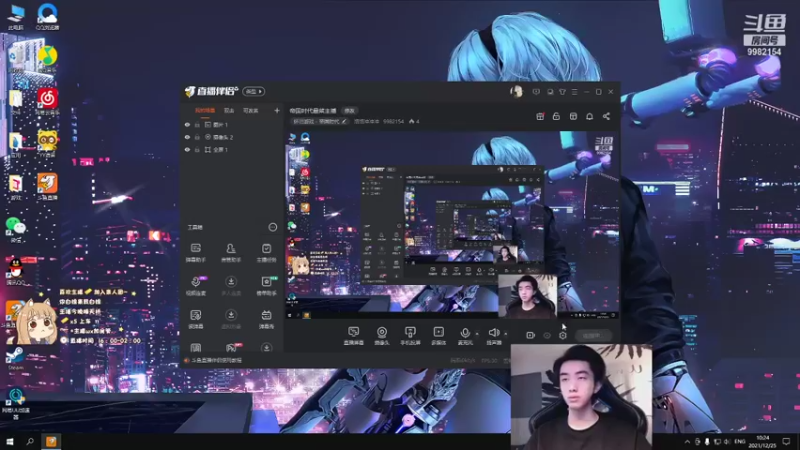Click the room number 9982154 in header

[393, 121]
